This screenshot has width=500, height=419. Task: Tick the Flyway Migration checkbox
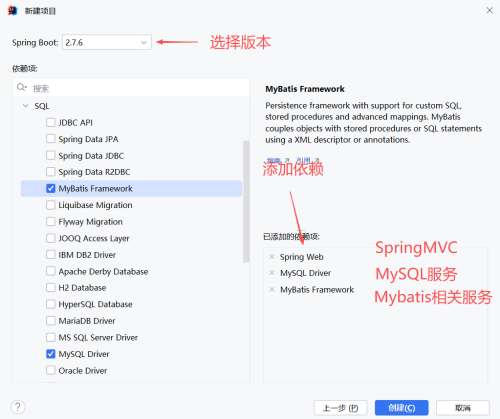click(51, 221)
